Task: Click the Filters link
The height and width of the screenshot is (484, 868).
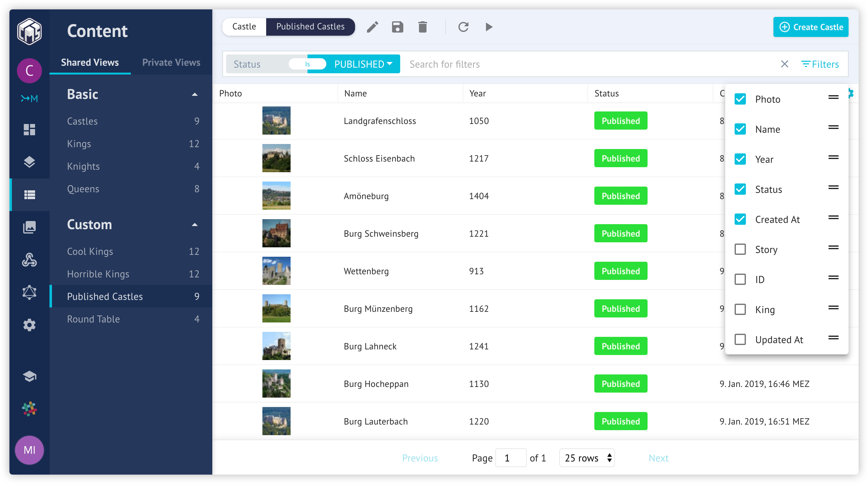Action: click(x=819, y=64)
